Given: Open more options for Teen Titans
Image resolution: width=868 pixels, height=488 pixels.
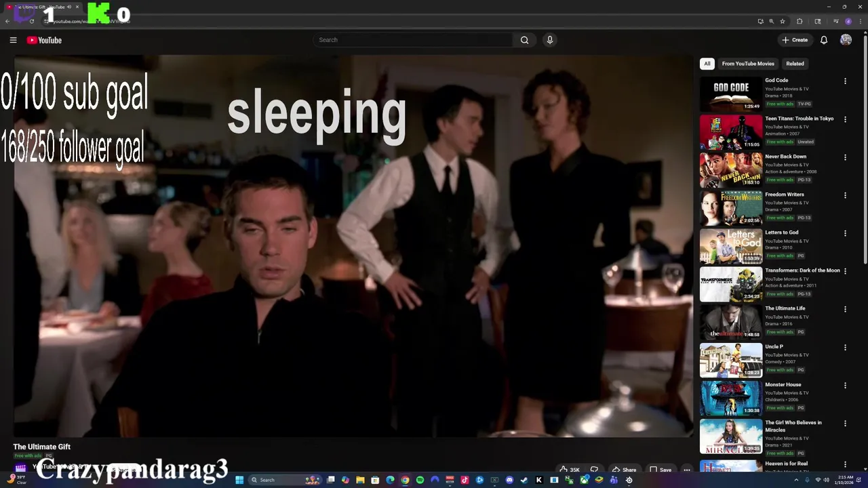Looking at the screenshot, I should [x=845, y=119].
